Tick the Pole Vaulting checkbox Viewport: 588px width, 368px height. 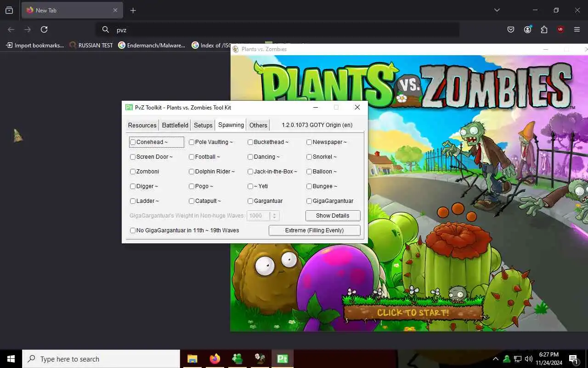pos(192,142)
